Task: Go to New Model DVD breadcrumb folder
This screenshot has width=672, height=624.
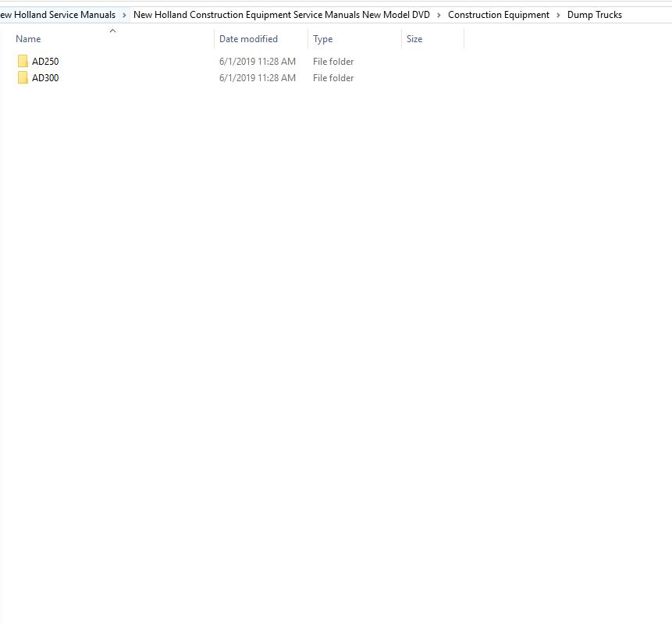Action: tap(282, 15)
